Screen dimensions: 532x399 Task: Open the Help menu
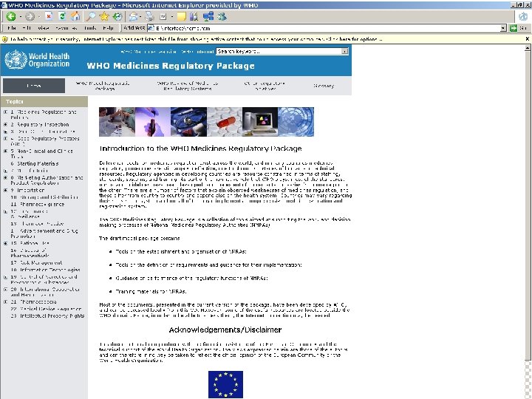point(108,28)
